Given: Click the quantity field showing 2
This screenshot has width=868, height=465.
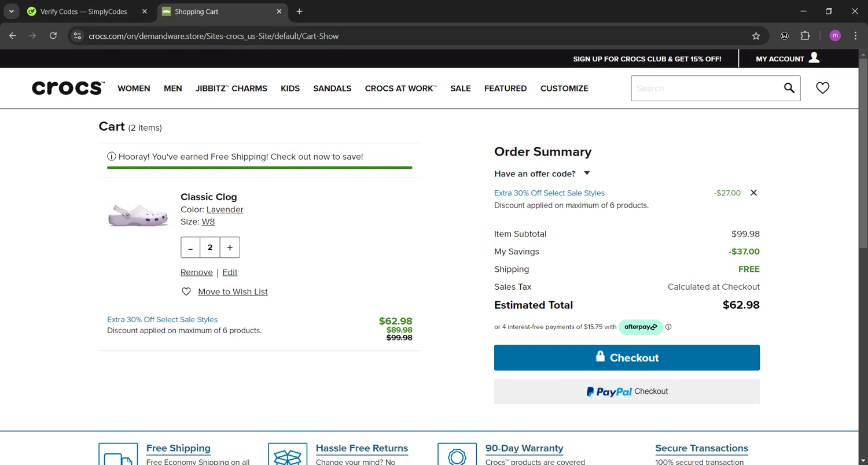Looking at the screenshot, I should coord(210,248).
